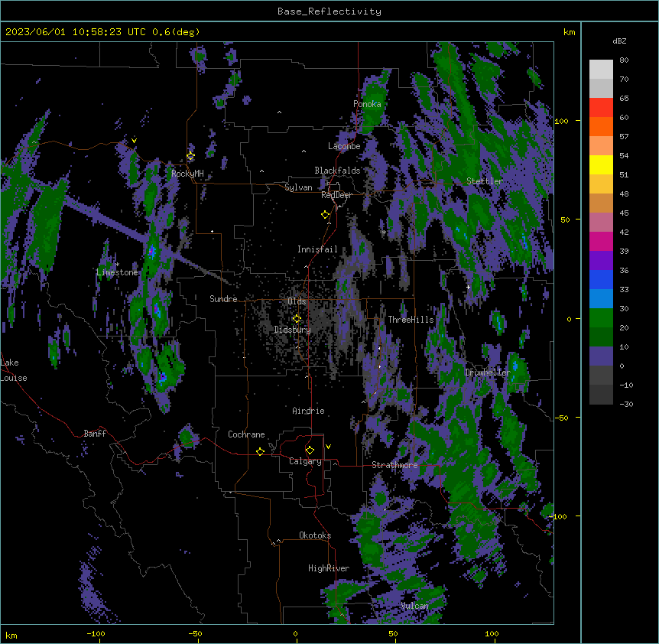Click the Innisfail label
Image resolution: width=659 pixels, height=644 pixels.
pyautogui.click(x=317, y=249)
